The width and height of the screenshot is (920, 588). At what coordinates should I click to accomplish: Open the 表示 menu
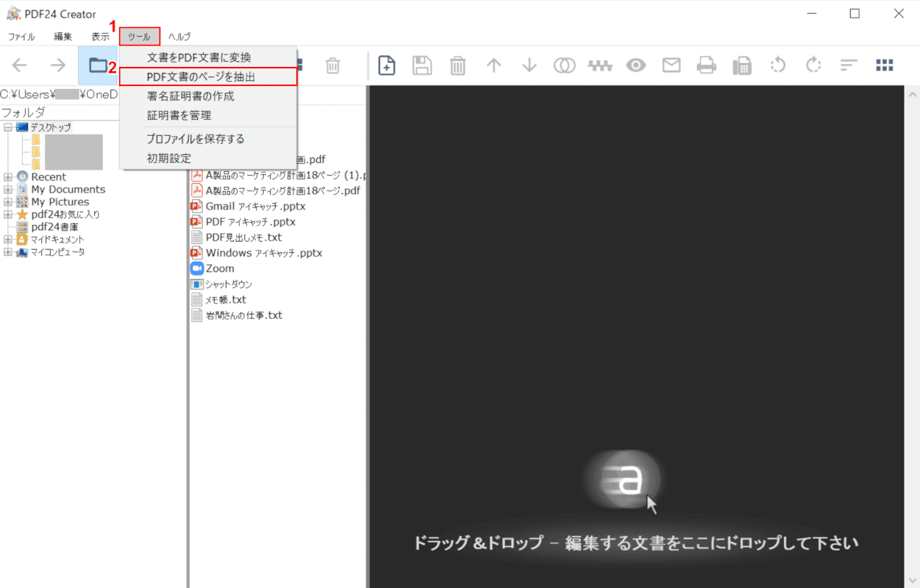[101, 36]
